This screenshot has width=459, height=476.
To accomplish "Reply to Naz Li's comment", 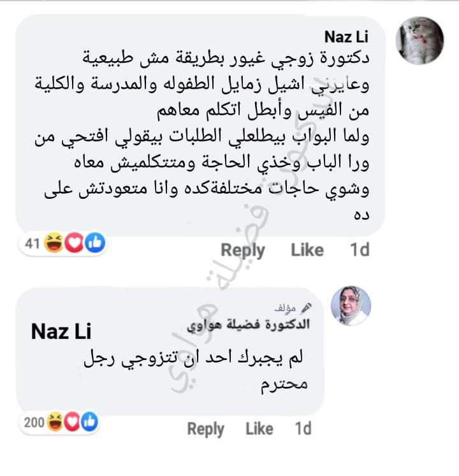I will tap(243, 251).
